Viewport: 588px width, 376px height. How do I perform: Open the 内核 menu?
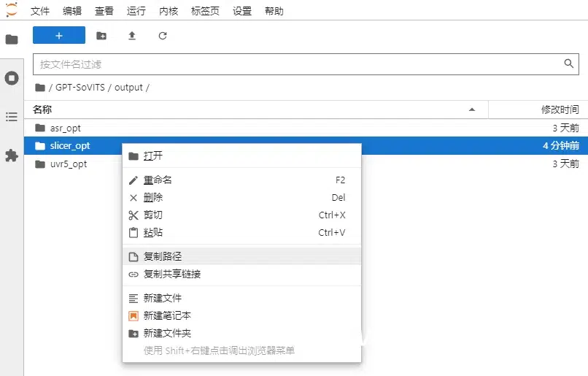pos(169,11)
